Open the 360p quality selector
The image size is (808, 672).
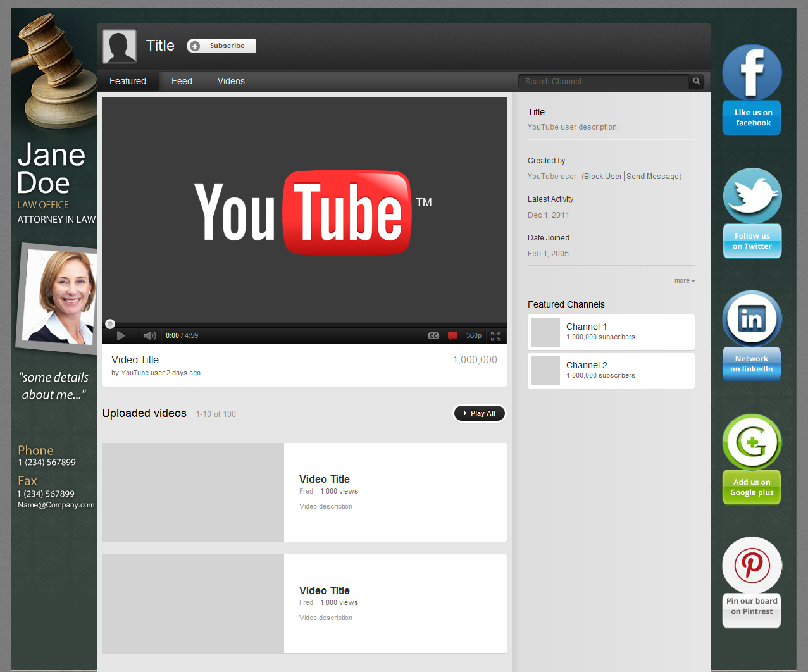(474, 336)
